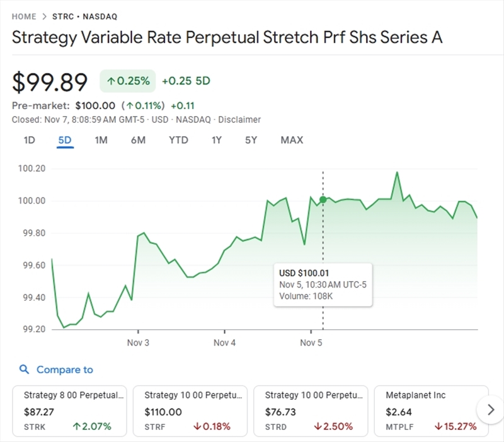Click the breadcrumb chevron after HOME
This screenshot has height=442, width=504.
(45, 16)
